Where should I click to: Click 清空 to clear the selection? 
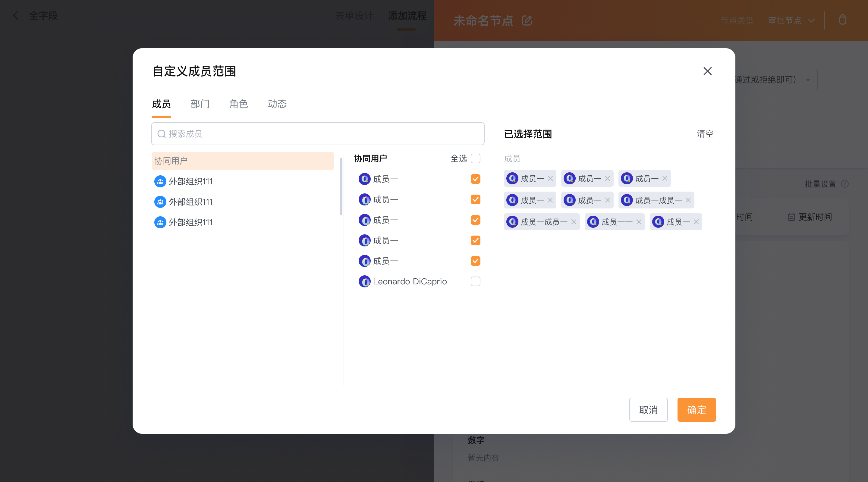(705, 134)
